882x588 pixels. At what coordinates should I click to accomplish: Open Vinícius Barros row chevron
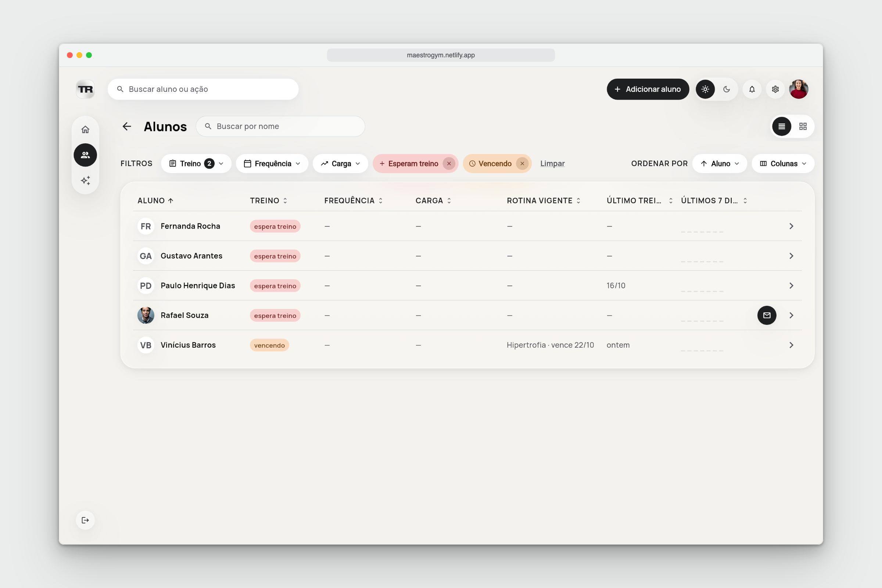pos(791,345)
